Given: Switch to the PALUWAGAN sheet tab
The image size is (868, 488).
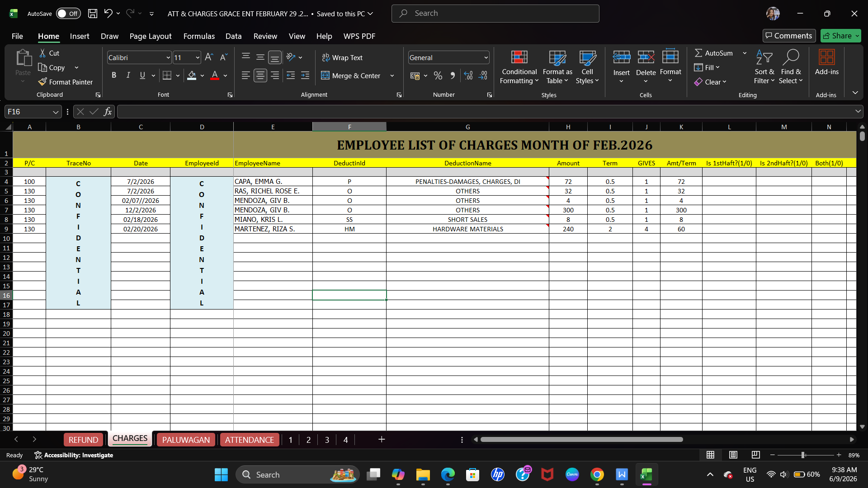Looking at the screenshot, I should (186, 440).
